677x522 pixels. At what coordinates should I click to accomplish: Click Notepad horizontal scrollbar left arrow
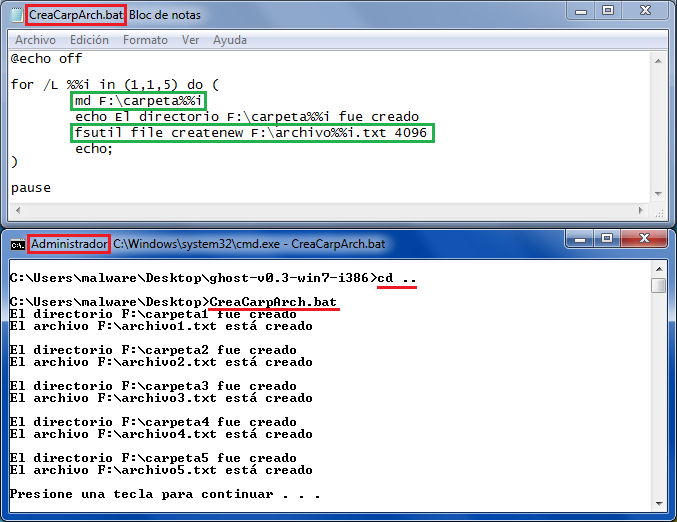18,211
